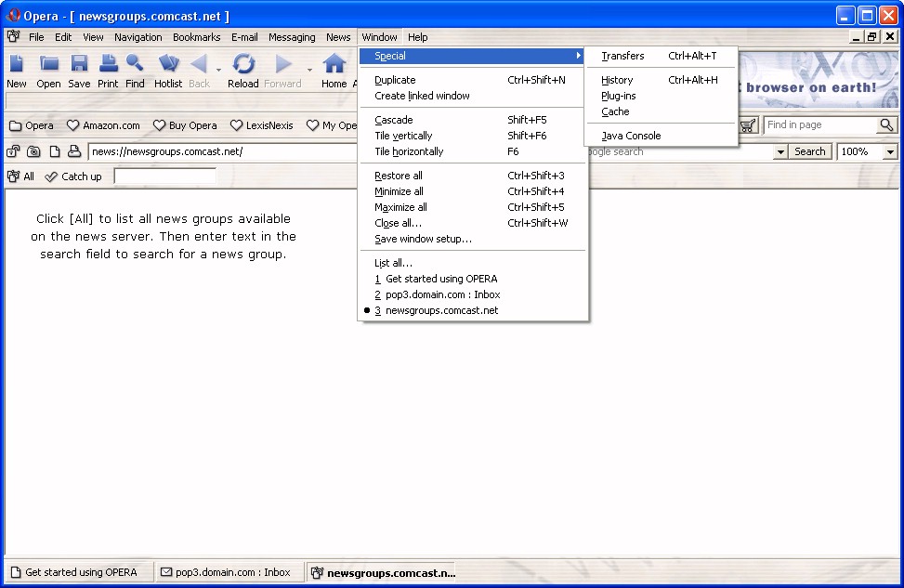Click the shopping cart icon
The image size is (904, 588).
748,125
